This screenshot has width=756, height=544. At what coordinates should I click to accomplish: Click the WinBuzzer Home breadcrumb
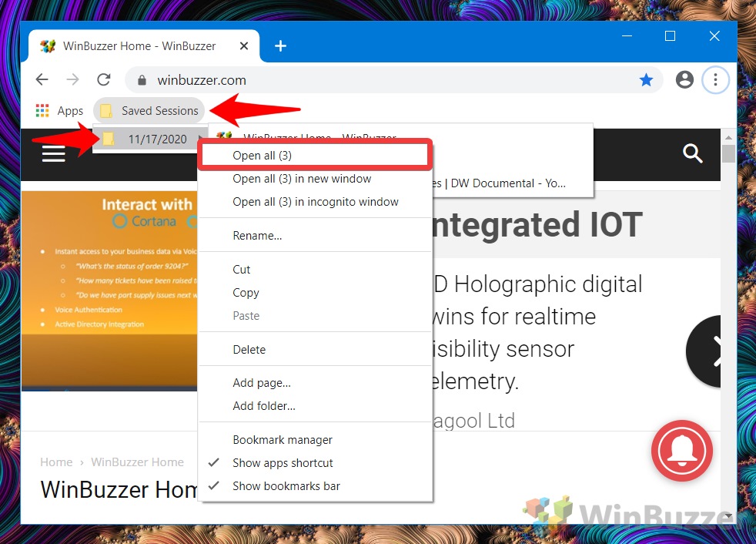137,462
